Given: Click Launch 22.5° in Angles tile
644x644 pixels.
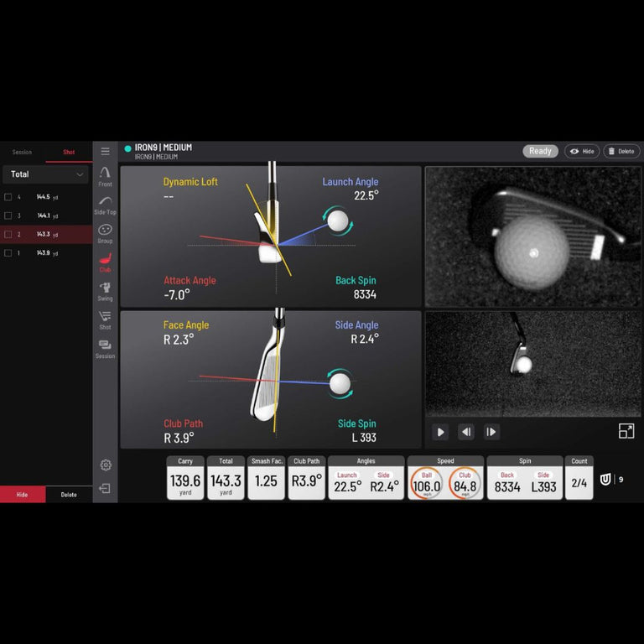Looking at the screenshot, I should 347,487.
